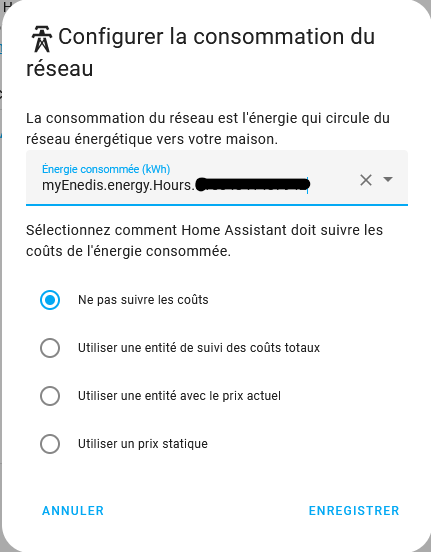Click the dialog title 'Configurer la consommation du réseau'
Viewport: 431px width, 552px height.
click(201, 52)
